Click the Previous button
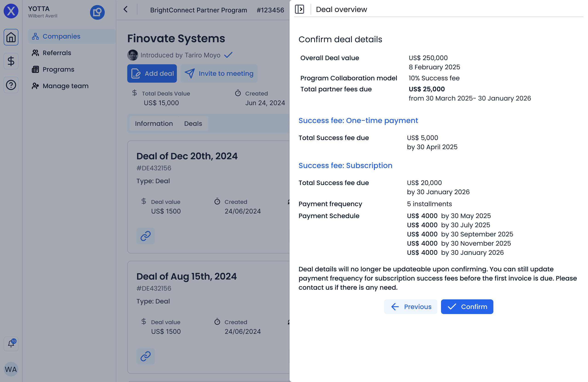Viewport: 588px width, 382px height. [410, 307]
